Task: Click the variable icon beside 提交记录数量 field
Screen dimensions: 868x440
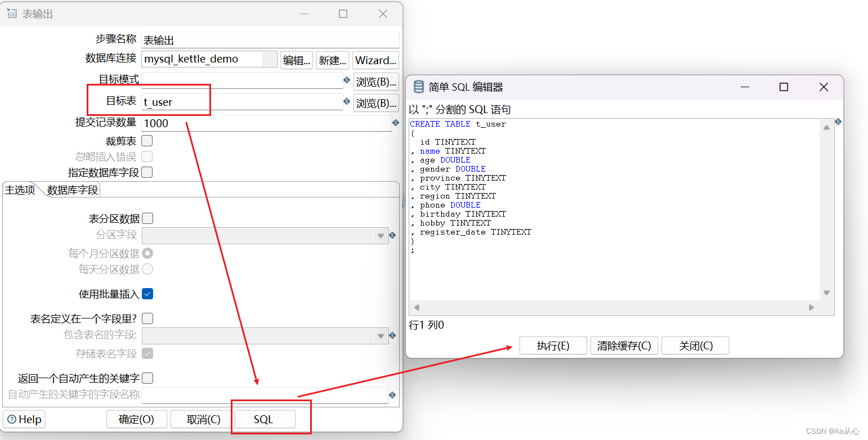Action: (x=396, y=123)
